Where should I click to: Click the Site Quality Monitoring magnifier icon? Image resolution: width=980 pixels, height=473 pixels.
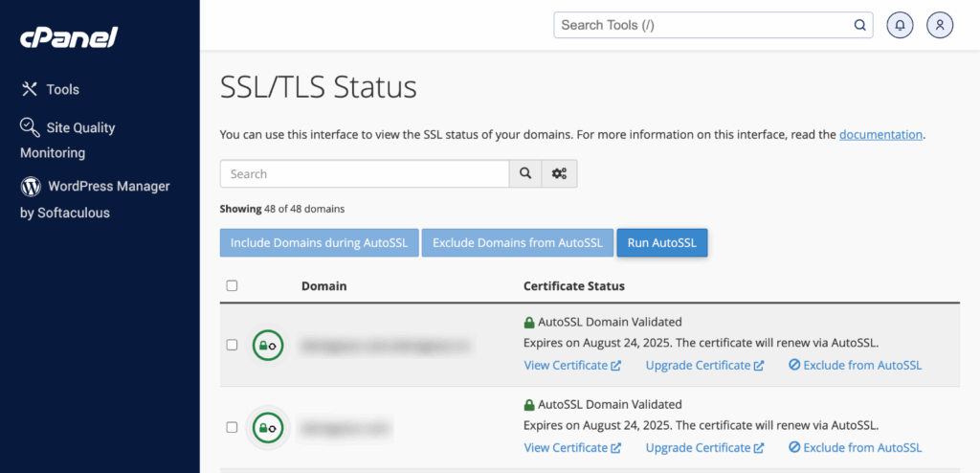(x=30, y=127)
